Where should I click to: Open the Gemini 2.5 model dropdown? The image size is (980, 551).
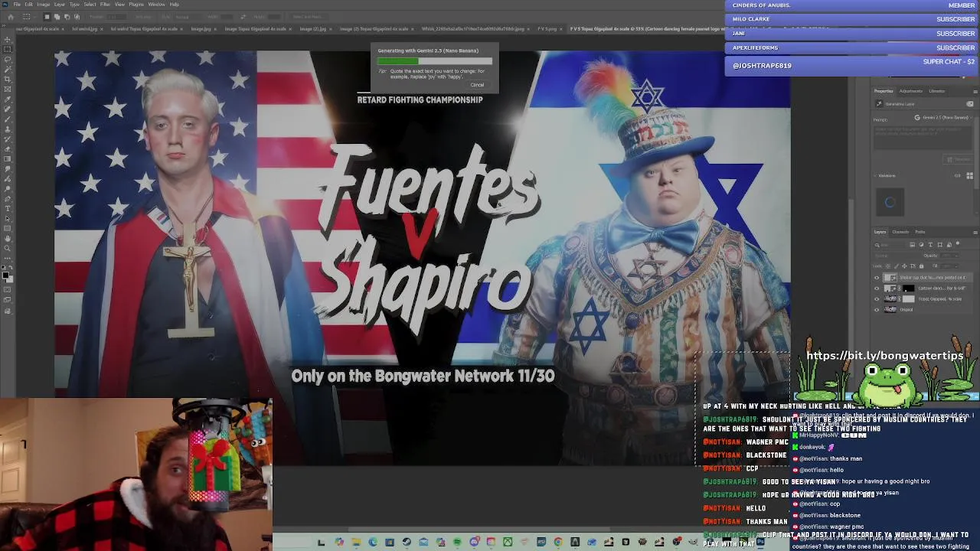pos(944,118)
